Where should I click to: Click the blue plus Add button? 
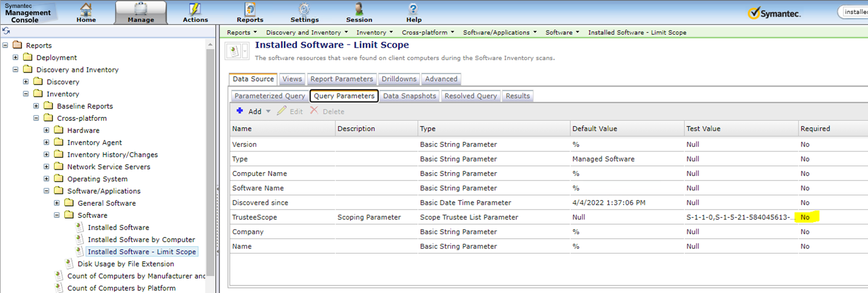point(240,111)
